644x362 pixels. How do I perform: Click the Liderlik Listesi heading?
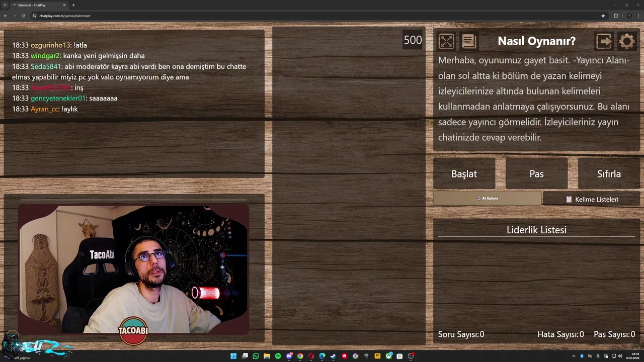pyautogui.click(x=536, y=230)
